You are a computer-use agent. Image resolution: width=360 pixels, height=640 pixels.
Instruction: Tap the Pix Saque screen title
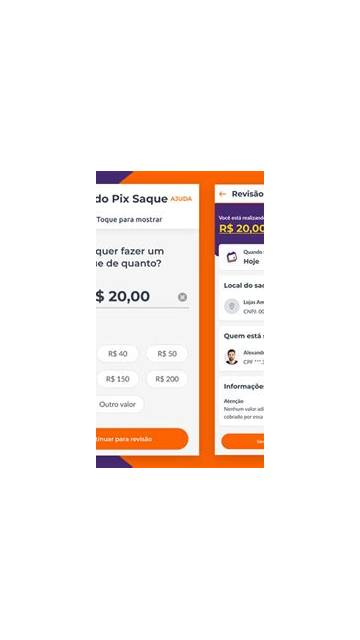(x=132, y=199)
